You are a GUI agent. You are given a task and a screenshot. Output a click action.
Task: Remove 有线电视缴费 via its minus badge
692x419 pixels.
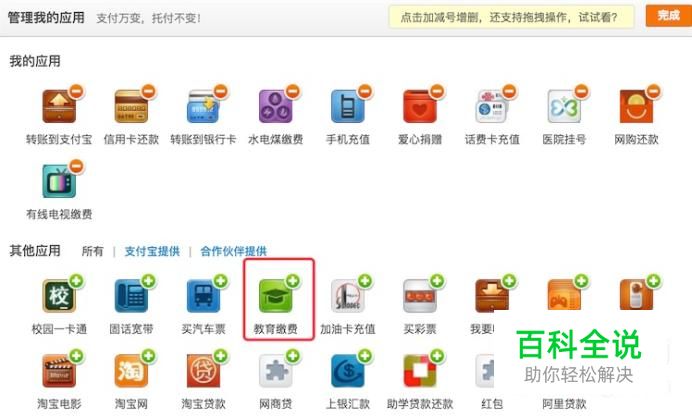pos(76,166)
